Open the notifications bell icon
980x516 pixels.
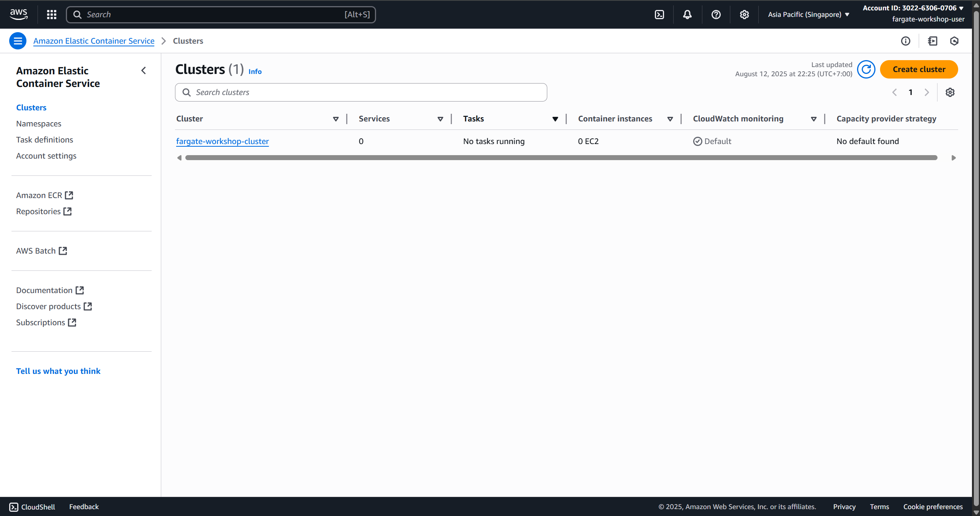(x=687, y=15)
